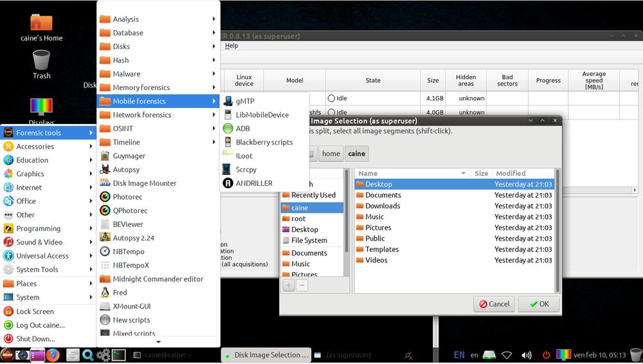Open Scrcpy screen mirroring tool
The image size is (643, 364).
(246, 170)
